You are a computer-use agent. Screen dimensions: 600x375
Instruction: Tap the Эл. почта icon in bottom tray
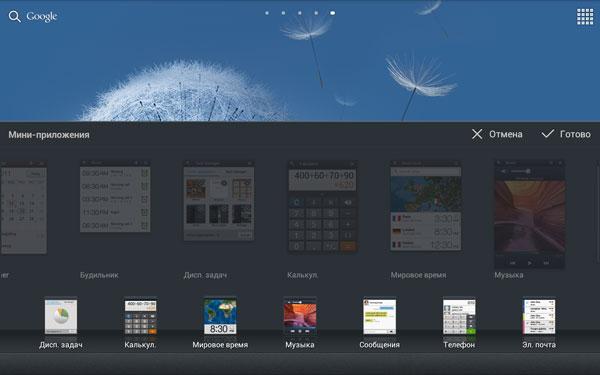click(539, 316)
